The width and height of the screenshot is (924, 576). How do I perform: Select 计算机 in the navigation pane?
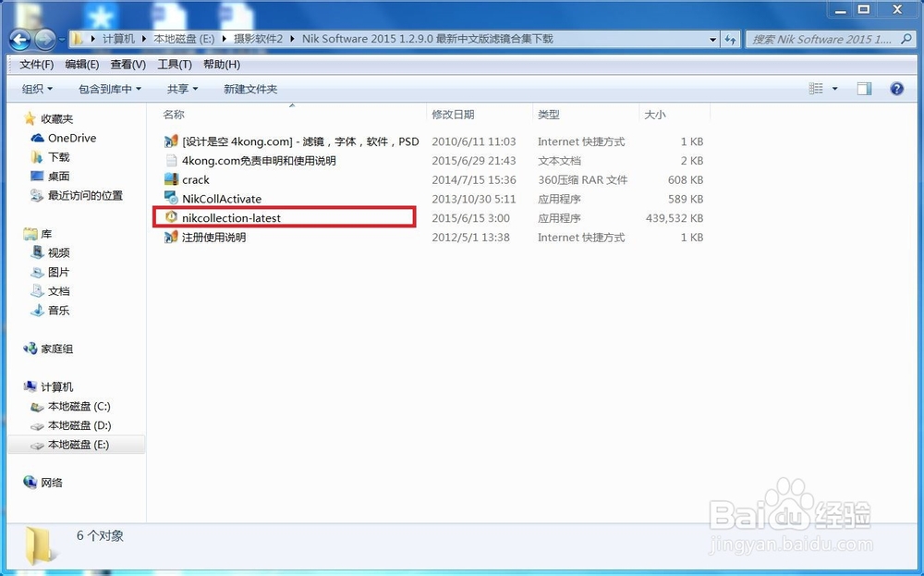pyautogui.click(x=56, y=386)
